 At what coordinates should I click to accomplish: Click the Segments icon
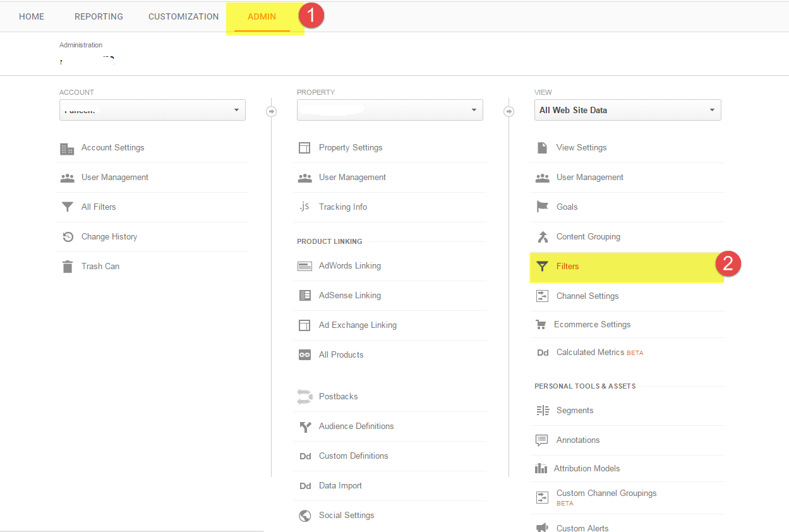click(543, 411)
